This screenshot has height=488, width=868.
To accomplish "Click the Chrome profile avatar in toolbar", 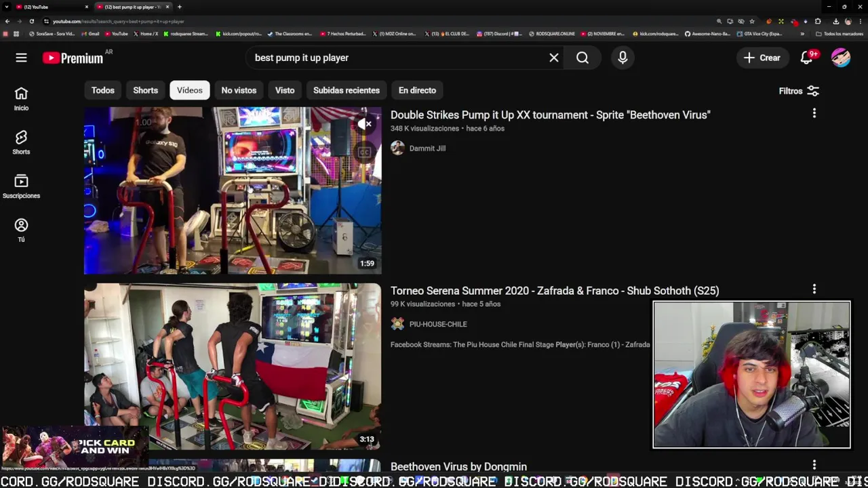I will 848,21.
